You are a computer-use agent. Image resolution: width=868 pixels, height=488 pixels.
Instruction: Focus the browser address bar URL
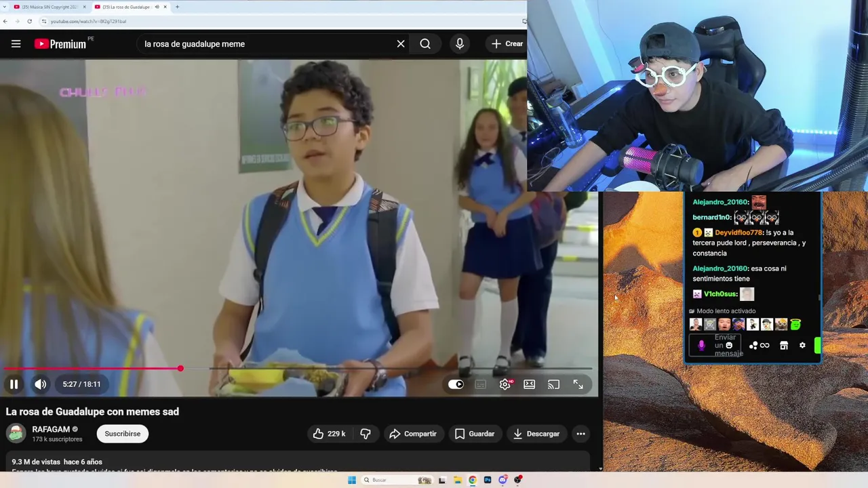coord(88,21)
